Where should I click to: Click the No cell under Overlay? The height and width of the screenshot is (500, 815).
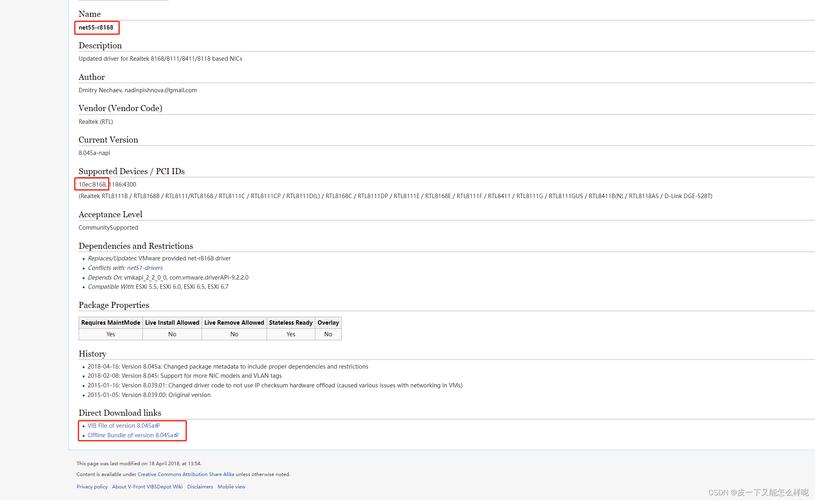[328, 334]
